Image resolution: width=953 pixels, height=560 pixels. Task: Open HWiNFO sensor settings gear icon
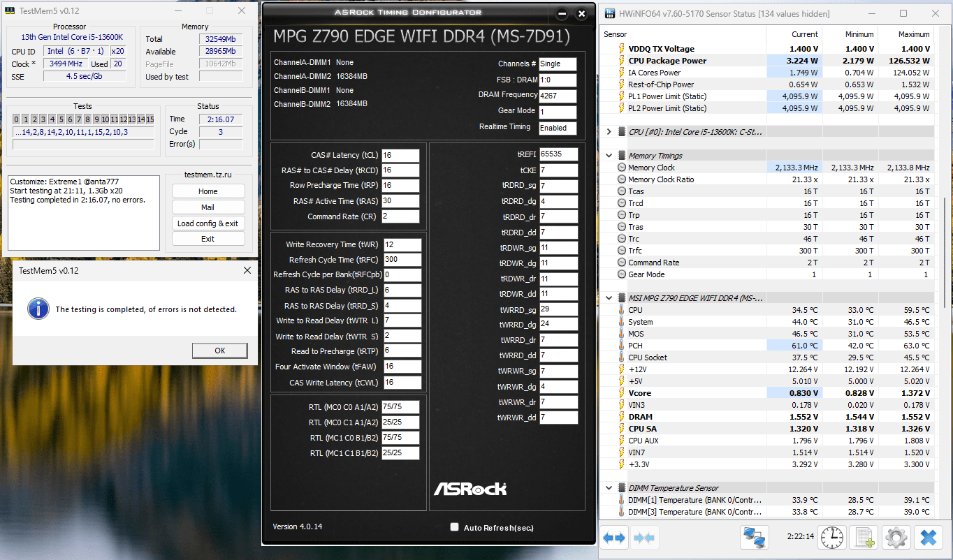pos(896,538)
